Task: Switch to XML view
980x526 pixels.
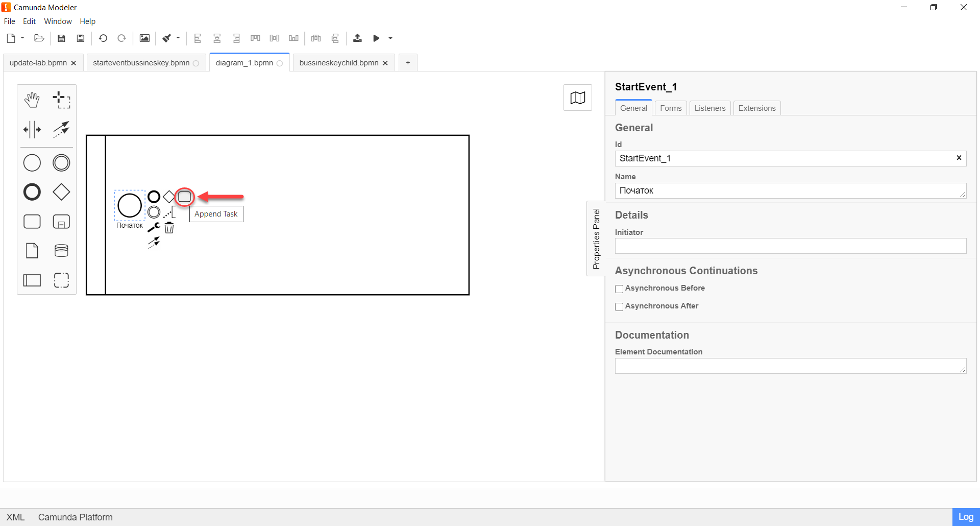Action: coord(15,517)
